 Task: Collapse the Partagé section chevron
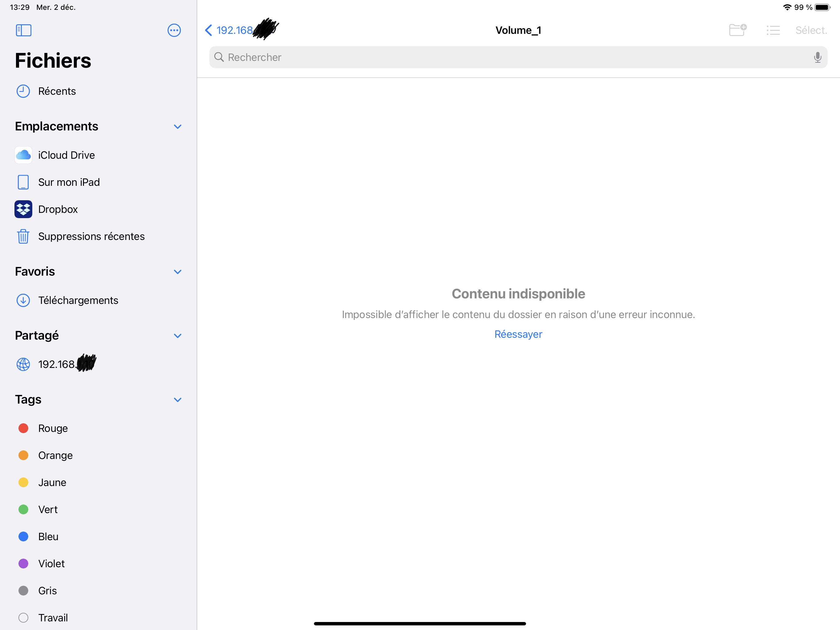[177, 336]
